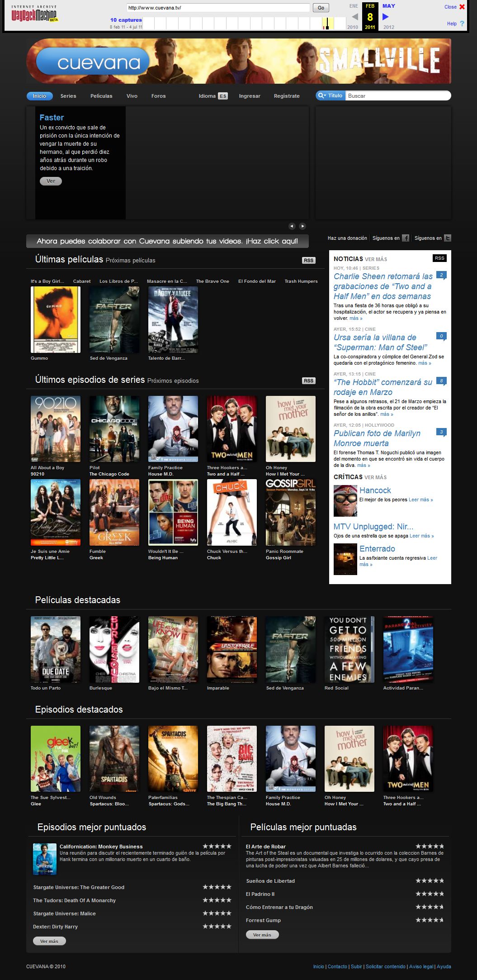
Task: Open the Glee poster in Episodios destacados
Action: [x=56, y=759]
